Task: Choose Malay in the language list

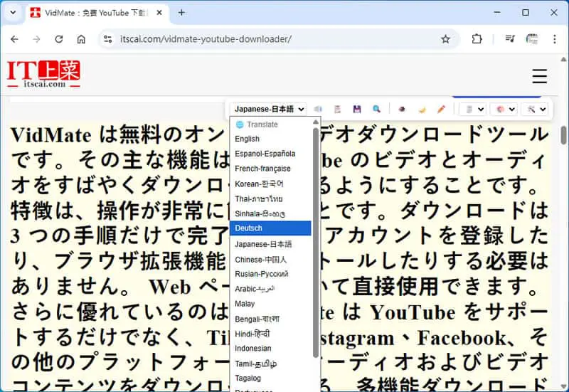Action: 270,304
